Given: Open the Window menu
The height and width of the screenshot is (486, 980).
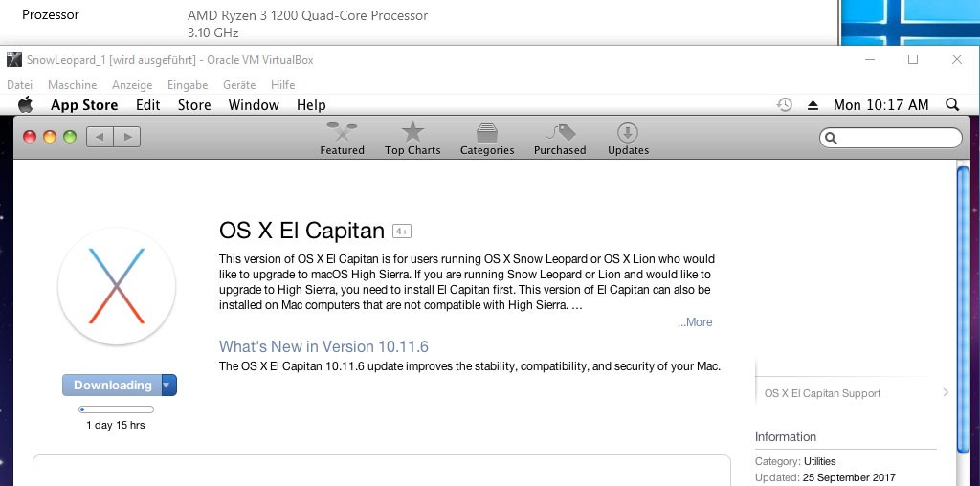Looking at the screenshot, I should (x=254, y=105).
